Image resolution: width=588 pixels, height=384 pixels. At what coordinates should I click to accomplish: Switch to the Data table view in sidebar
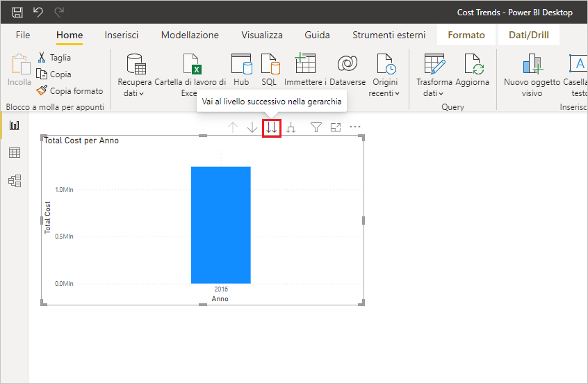tap(15, 153)
